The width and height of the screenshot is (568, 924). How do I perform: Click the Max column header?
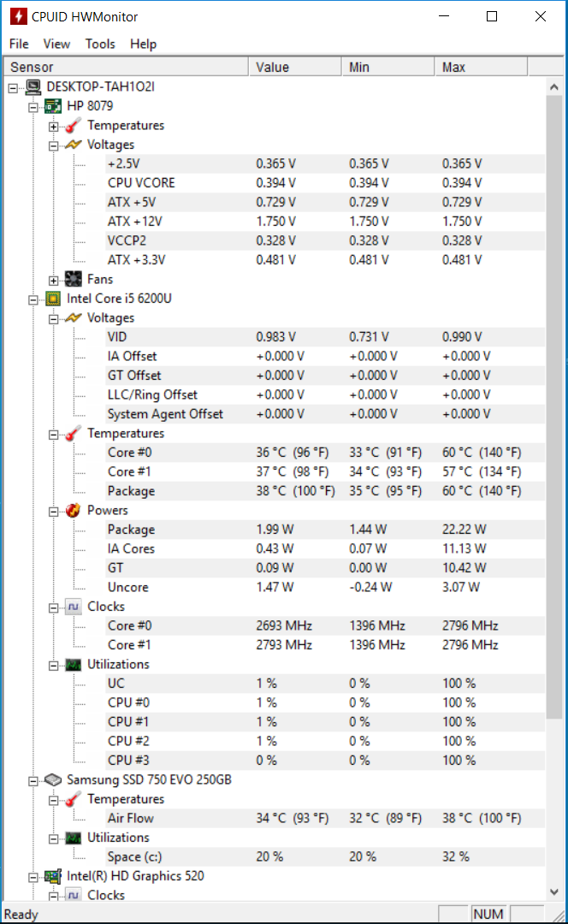click(481, 68)
